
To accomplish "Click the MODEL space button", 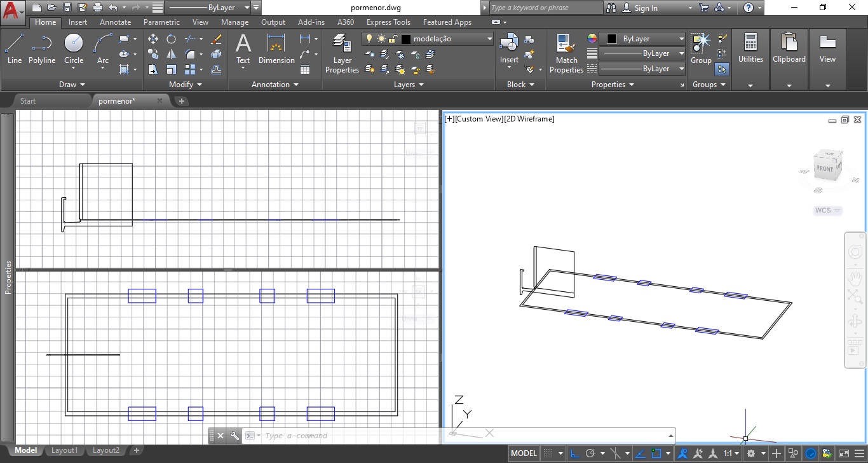I will (524, 453).
